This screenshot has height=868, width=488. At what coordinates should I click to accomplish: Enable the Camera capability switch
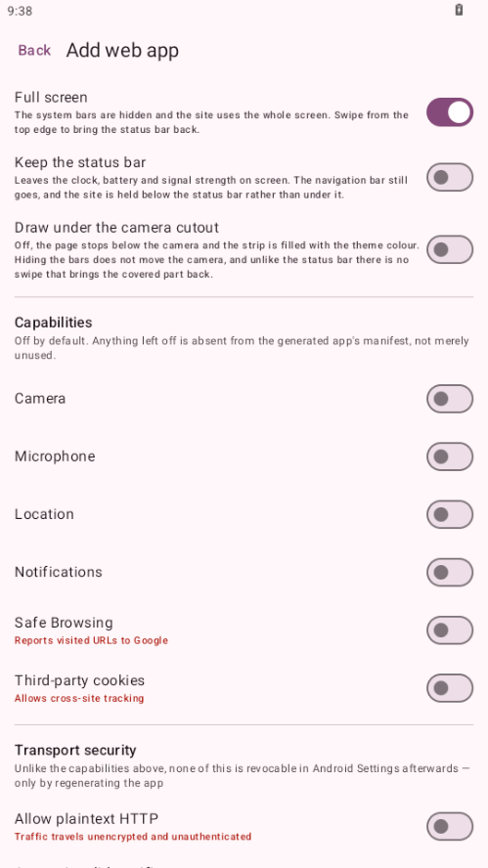click(x=449, y=399)
